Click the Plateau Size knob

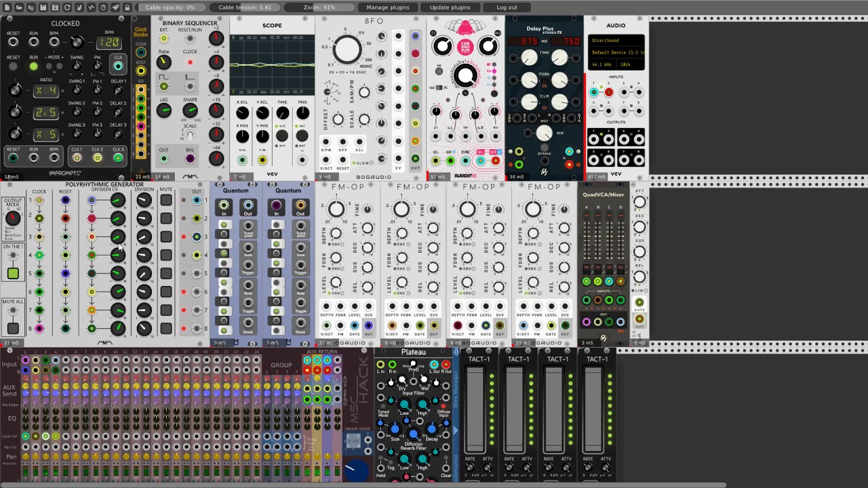395,429
